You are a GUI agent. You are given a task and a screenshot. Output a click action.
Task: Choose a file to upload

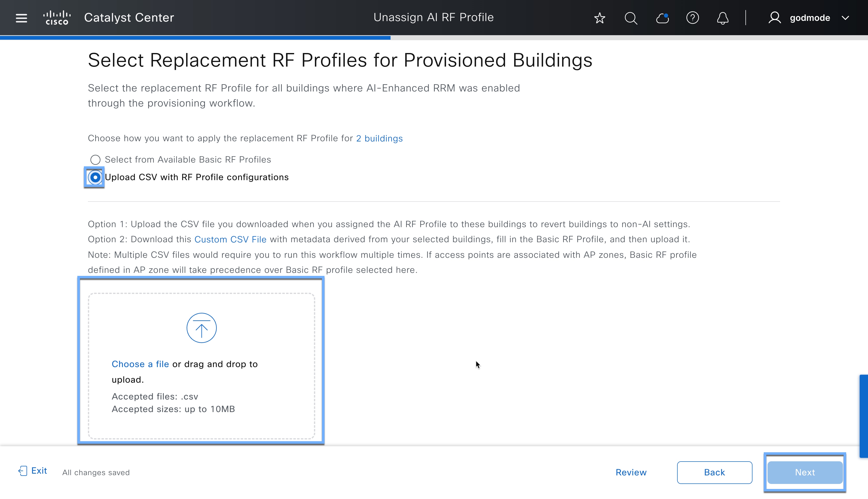click(x=140, y=364)
